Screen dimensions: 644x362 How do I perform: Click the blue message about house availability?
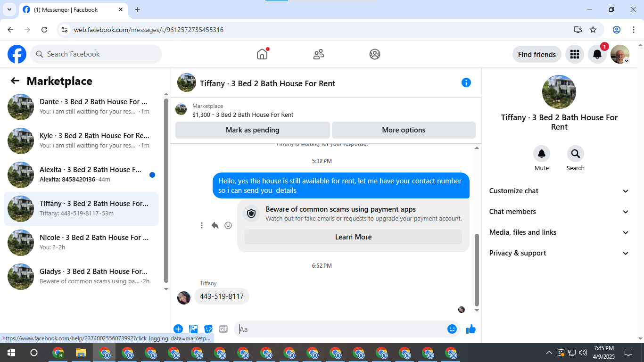click(341, 186)
